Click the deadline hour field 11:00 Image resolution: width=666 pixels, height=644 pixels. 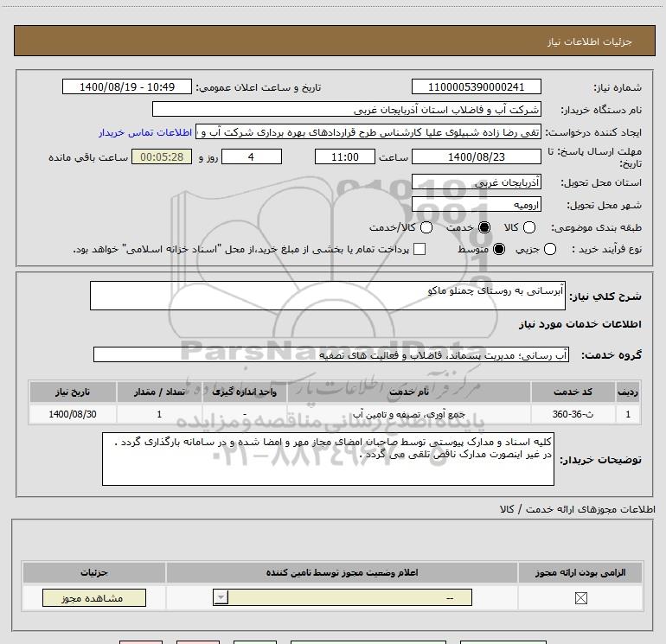click(345, 156)
